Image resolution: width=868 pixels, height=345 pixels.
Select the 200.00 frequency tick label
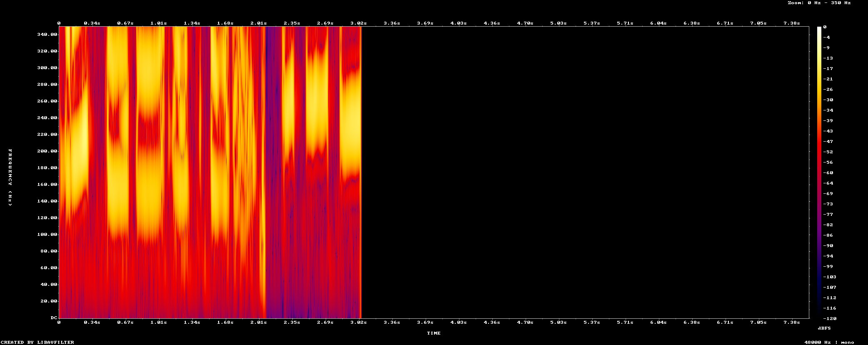pos(47,151)
